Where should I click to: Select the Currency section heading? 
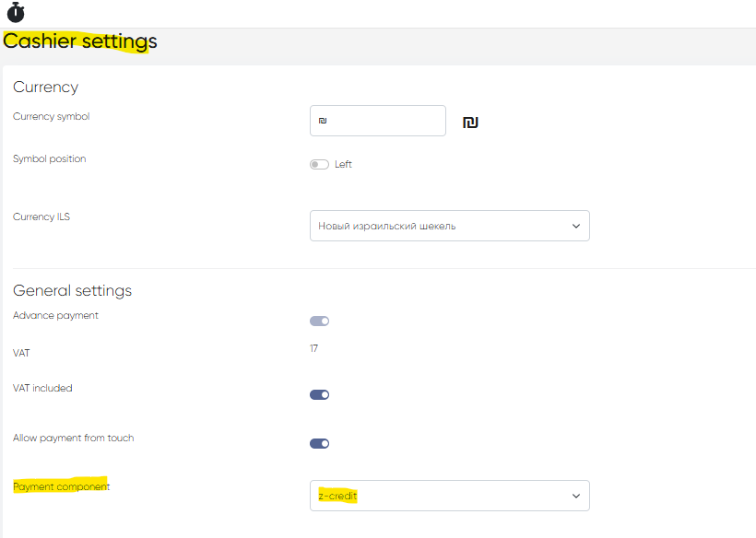click(x=45, y=88)
